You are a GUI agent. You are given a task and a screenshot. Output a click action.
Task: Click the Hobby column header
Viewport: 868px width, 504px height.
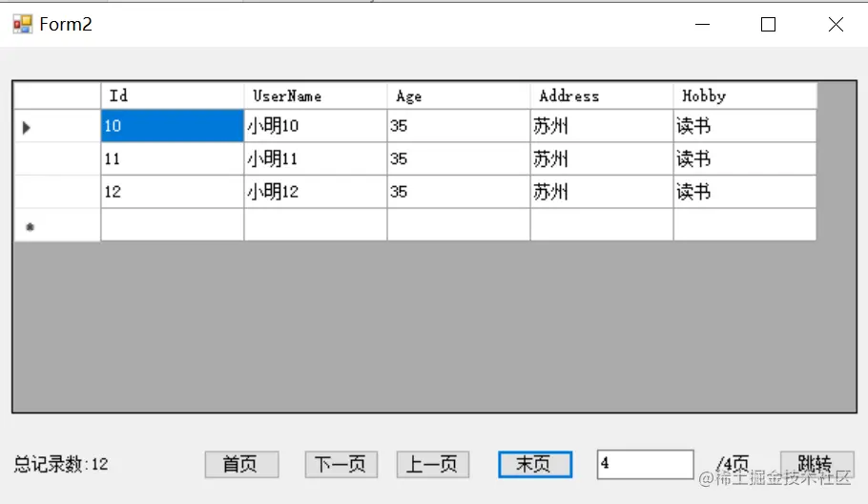745,95
